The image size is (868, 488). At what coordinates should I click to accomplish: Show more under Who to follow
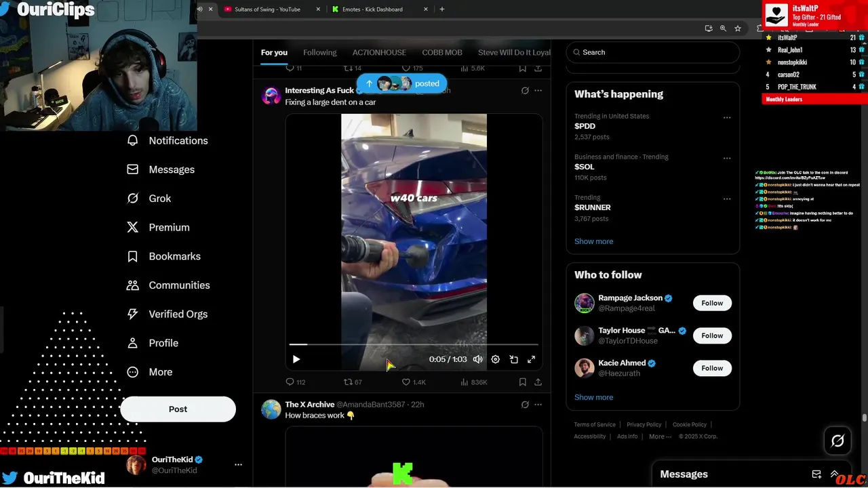point(593,397)
